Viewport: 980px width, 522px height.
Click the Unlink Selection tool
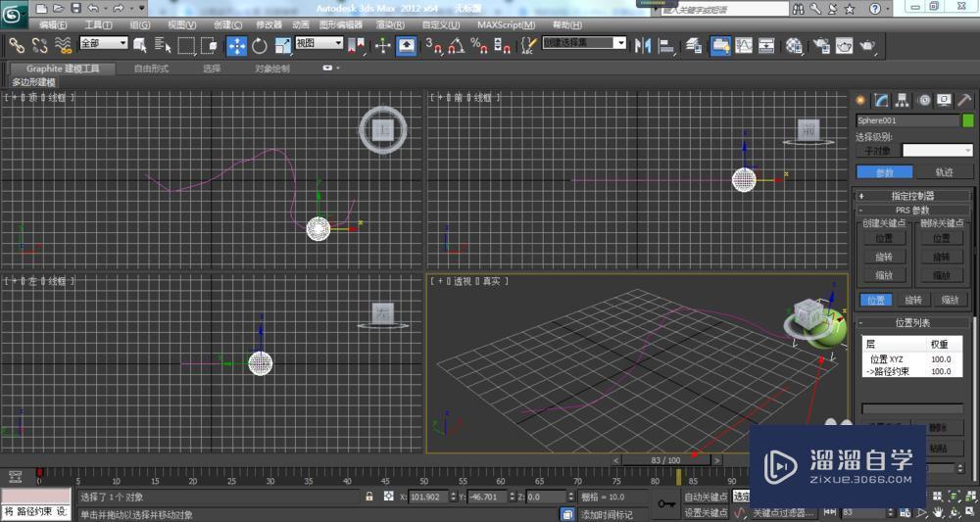click(x=39, y=45)
